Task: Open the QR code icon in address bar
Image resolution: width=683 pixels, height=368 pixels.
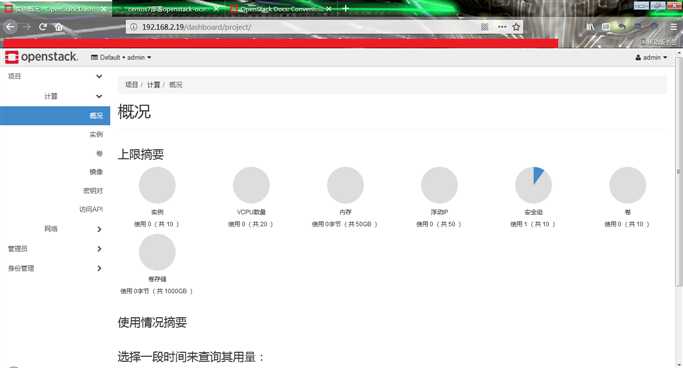Action: point(484,27)
